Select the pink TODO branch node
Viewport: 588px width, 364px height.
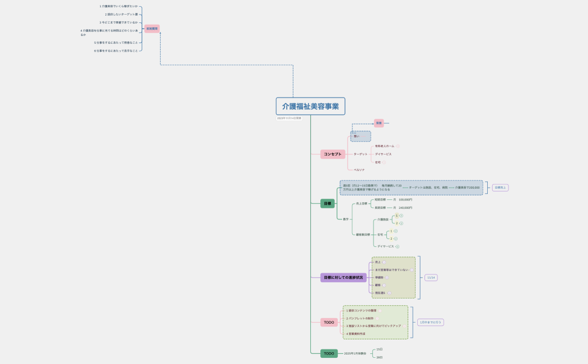[x=329, y=322]
